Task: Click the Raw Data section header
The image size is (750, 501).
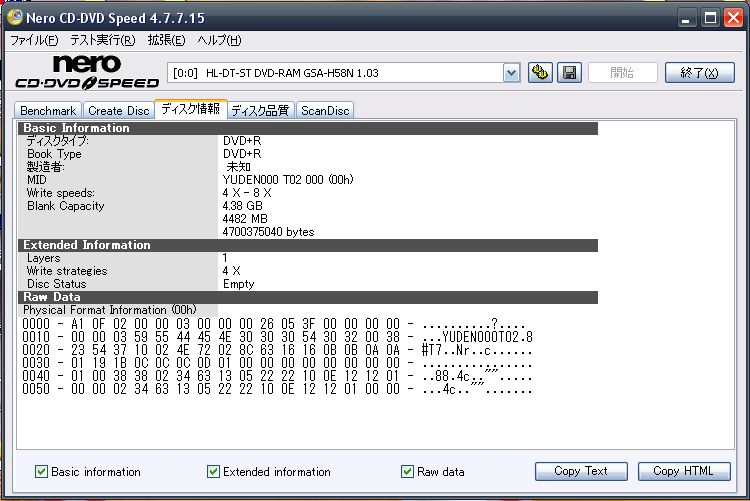Action: pos(308,297)
